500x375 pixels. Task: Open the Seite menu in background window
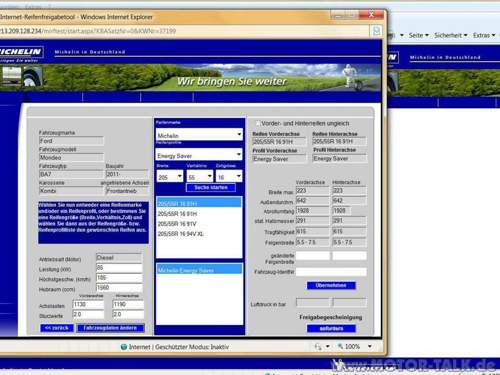pos(418,35)
